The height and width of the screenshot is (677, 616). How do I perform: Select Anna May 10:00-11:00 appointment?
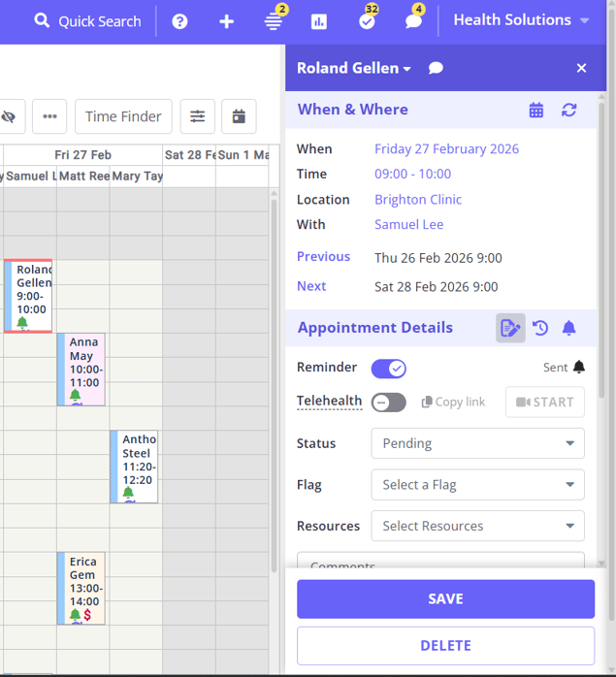tap(82, 369)
